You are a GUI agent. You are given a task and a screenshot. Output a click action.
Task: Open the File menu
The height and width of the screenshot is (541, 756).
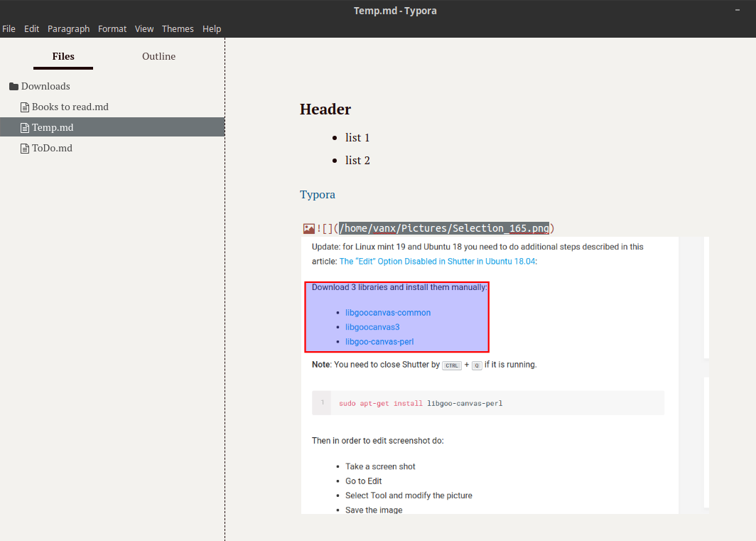(9, 28)
